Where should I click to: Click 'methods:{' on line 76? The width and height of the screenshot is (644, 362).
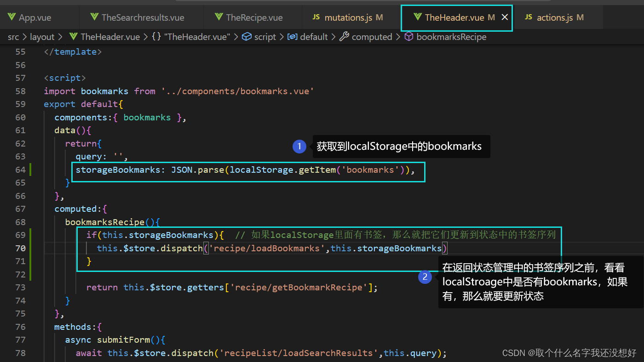tap(78, 327)
